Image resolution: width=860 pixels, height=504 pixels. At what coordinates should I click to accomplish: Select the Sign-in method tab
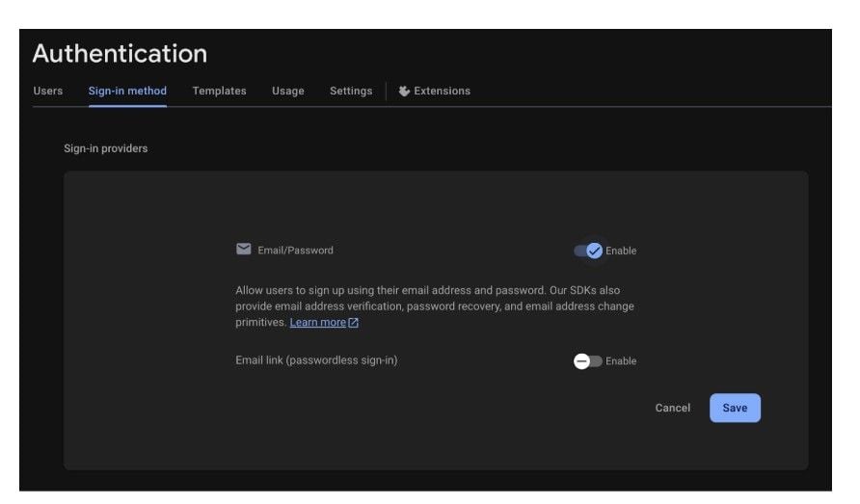click(x=127, y=91)
